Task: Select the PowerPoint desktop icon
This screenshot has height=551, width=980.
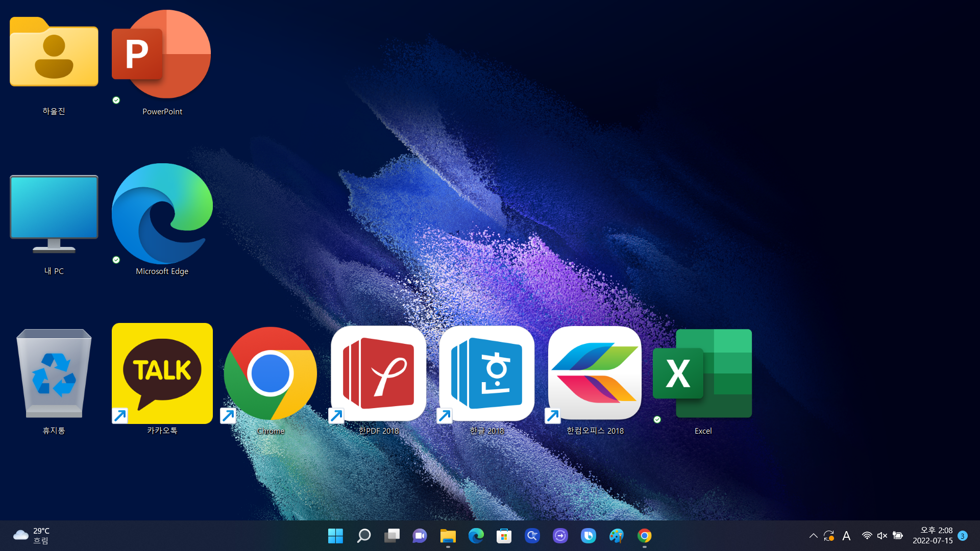Action: coord(161,56)
